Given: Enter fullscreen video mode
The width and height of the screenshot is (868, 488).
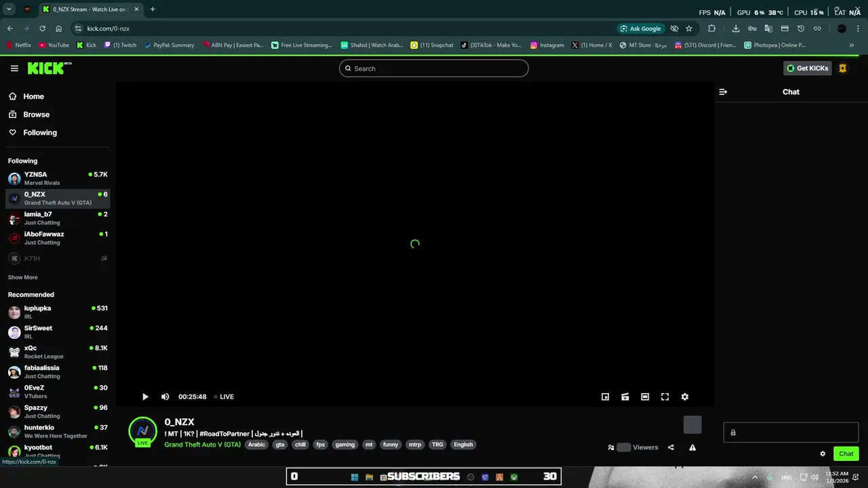Looking at the screenshot, I should pyautogui.click(x=665, y=397).
